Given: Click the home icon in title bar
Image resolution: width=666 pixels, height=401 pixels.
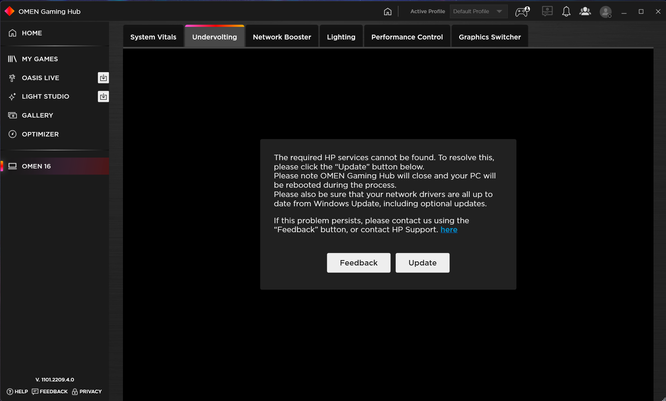Looking at the screenshot, I should pos(387,11).
